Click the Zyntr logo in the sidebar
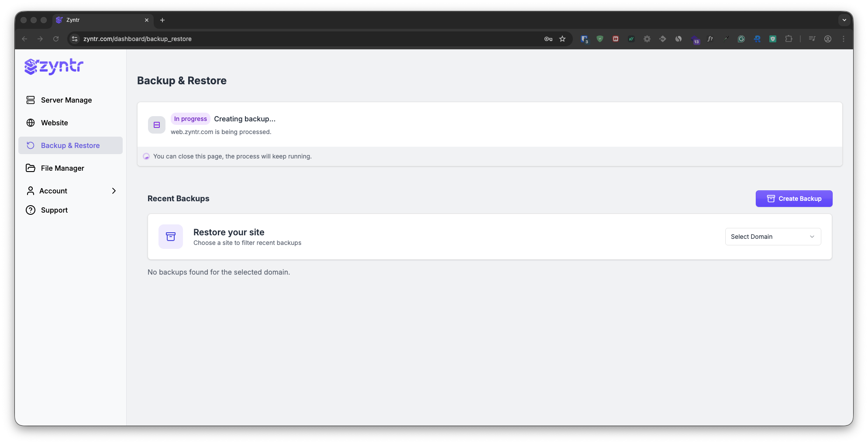The width and height of the screenshot is (868, 444). [53, 66]
